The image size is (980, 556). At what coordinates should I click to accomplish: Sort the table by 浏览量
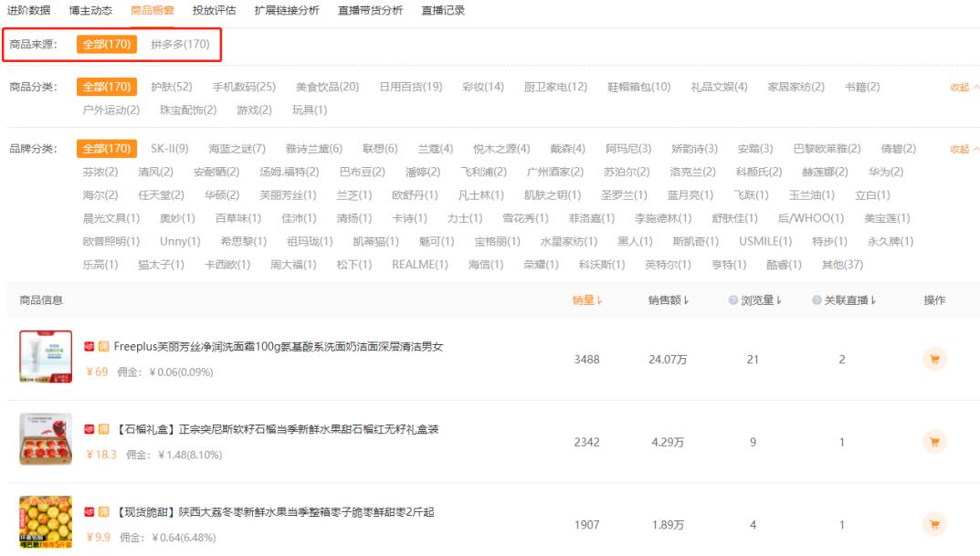(x=761, y=299)
